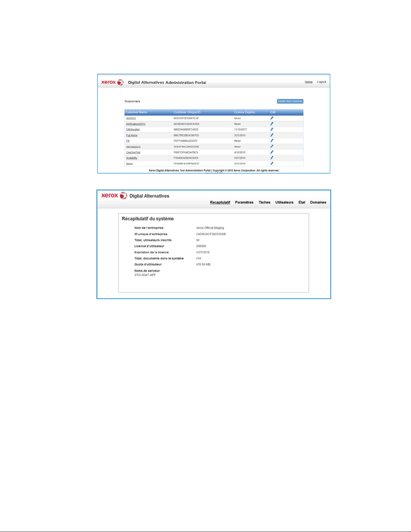The height and width of the screenshot is (532, 411).
Task: Click the Noms de serveur label
Action: [x=147, y=271]
